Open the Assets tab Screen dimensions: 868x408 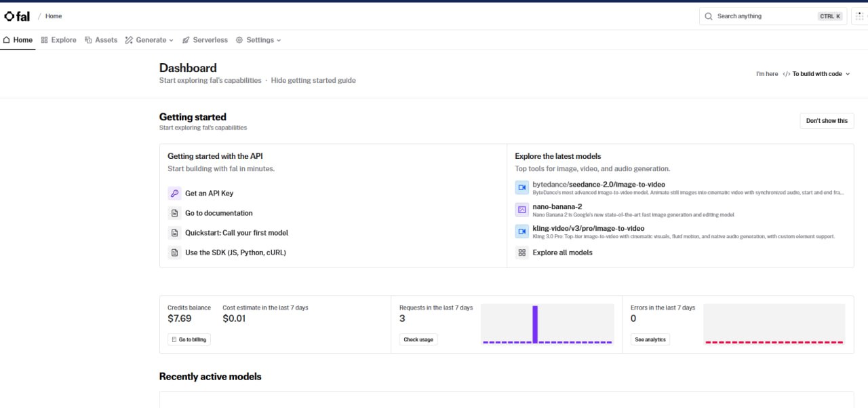coord(101,40)
